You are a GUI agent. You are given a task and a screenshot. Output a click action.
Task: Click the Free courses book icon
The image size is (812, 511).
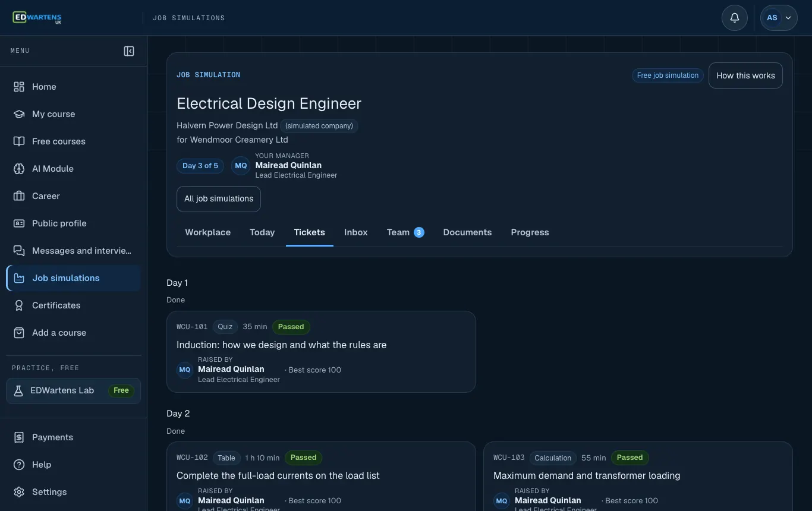click(19, 141)
